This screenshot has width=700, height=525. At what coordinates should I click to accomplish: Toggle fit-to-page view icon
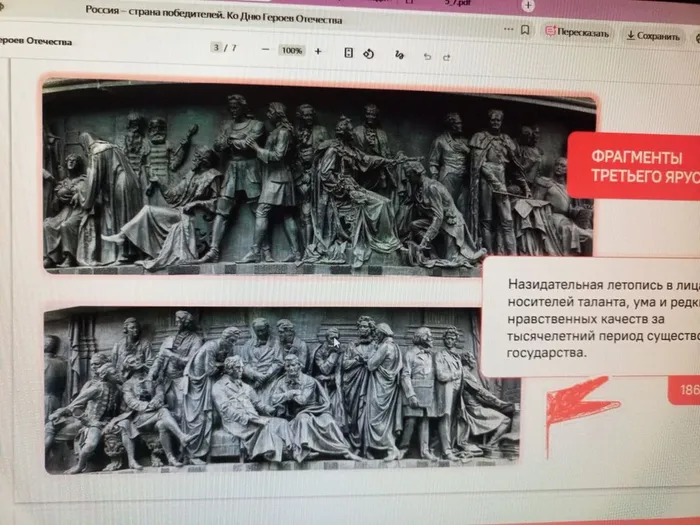tap(348, 52)
